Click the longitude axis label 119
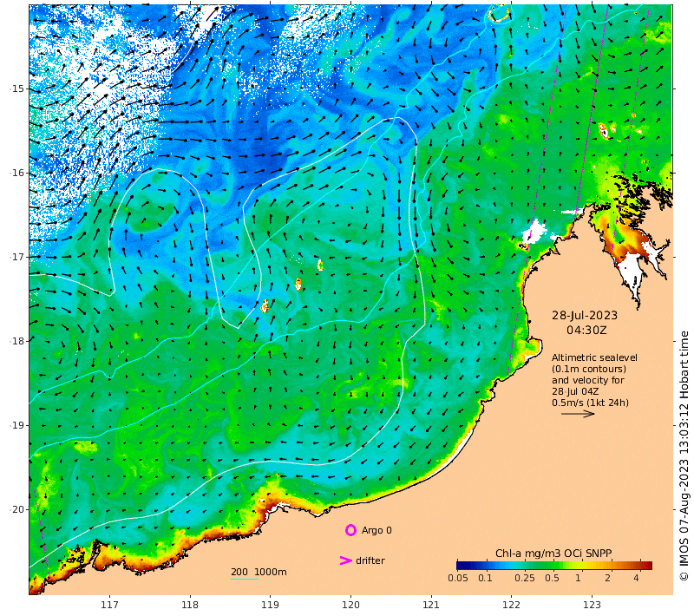 click(270, 605)
